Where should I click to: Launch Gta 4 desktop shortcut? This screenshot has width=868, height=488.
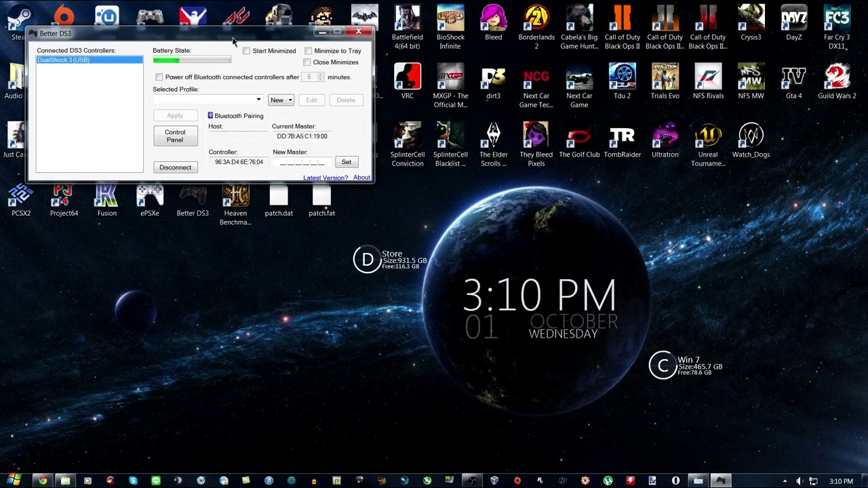tap(793, 82)
